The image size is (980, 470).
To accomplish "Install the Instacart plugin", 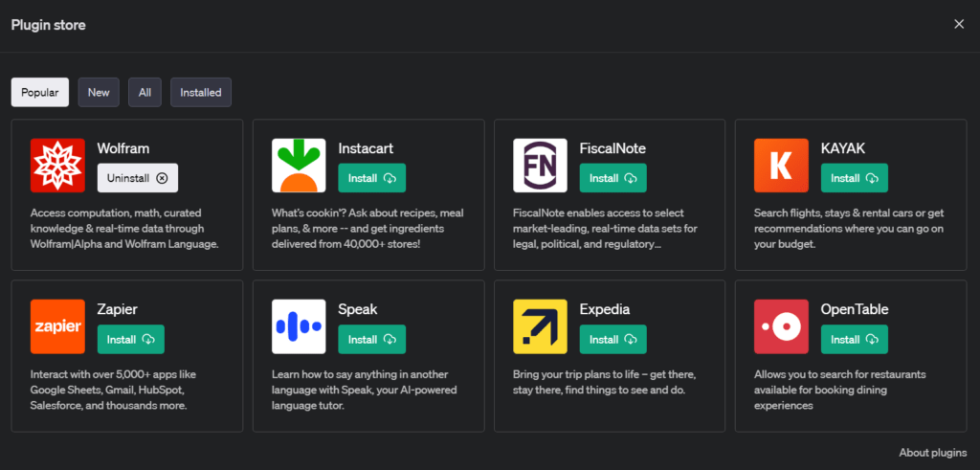I will pos(372,178).
